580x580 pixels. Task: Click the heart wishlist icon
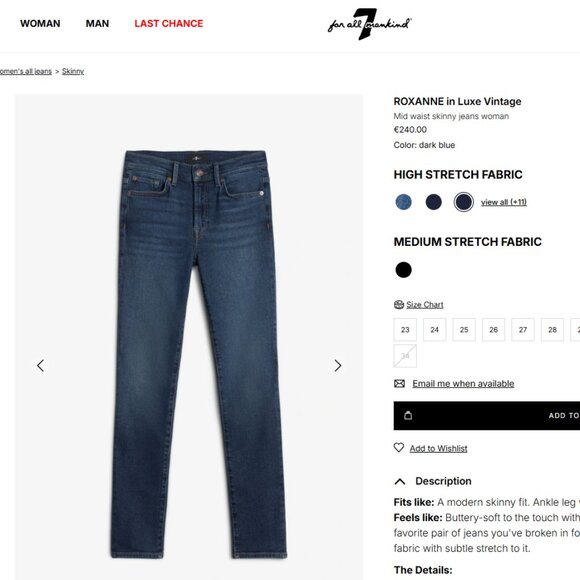pos(399,448)
